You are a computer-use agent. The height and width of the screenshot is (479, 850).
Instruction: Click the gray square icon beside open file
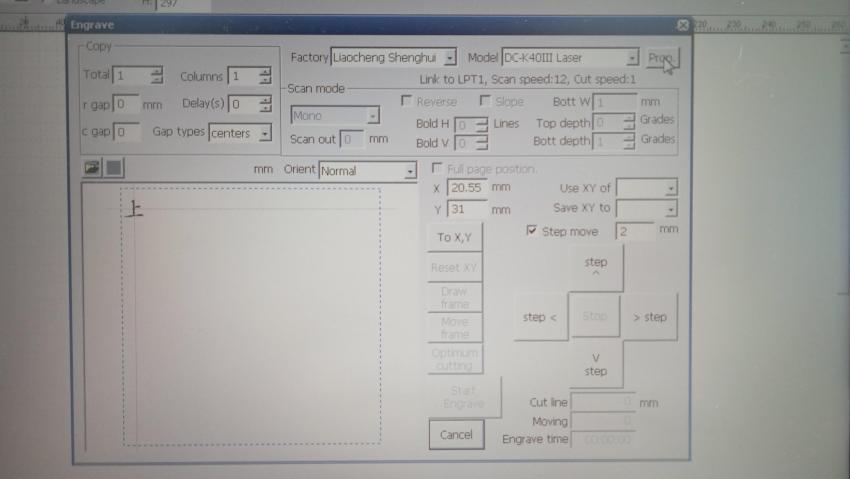coord(113,168)
